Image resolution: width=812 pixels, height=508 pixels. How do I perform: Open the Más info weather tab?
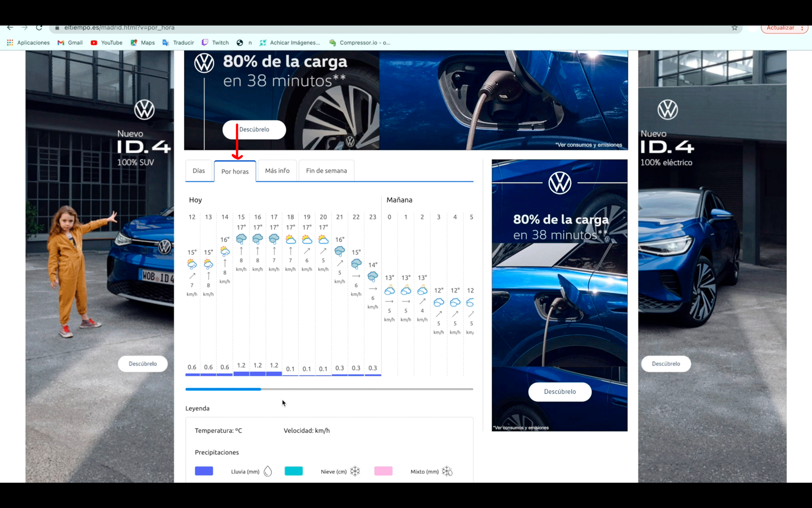(277, 170)
